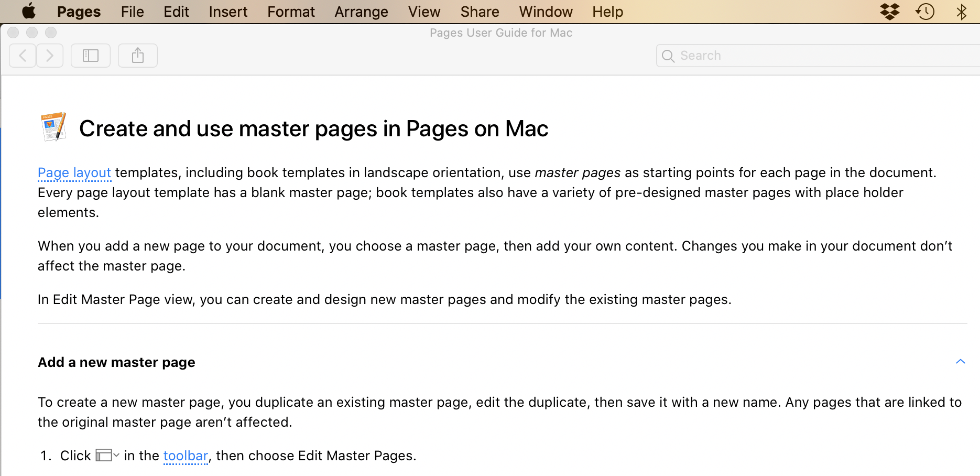The width and height of the screenshot is (980, 476).
Task: Open Time Machine menu bar icon
Action: coord(925,12)
